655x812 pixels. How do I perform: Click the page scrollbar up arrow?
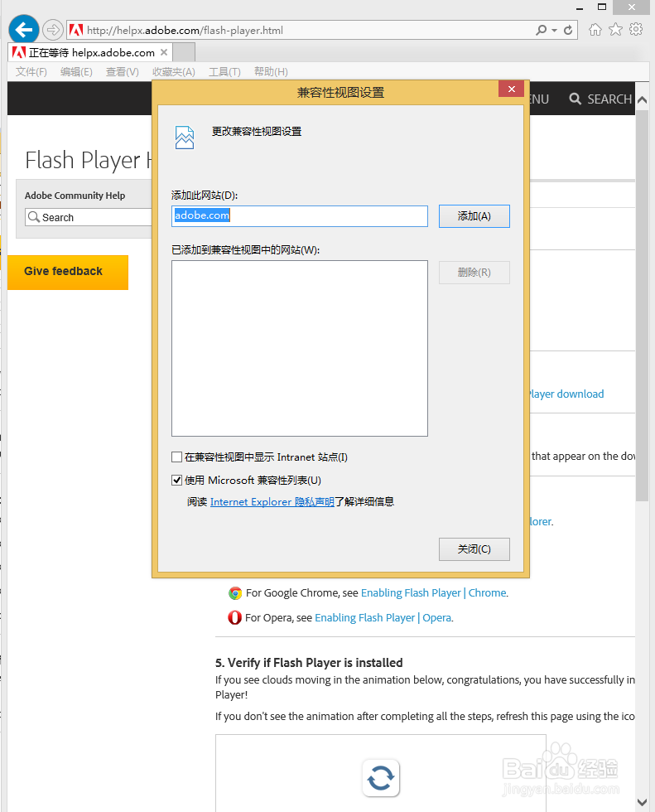[642, 100]
